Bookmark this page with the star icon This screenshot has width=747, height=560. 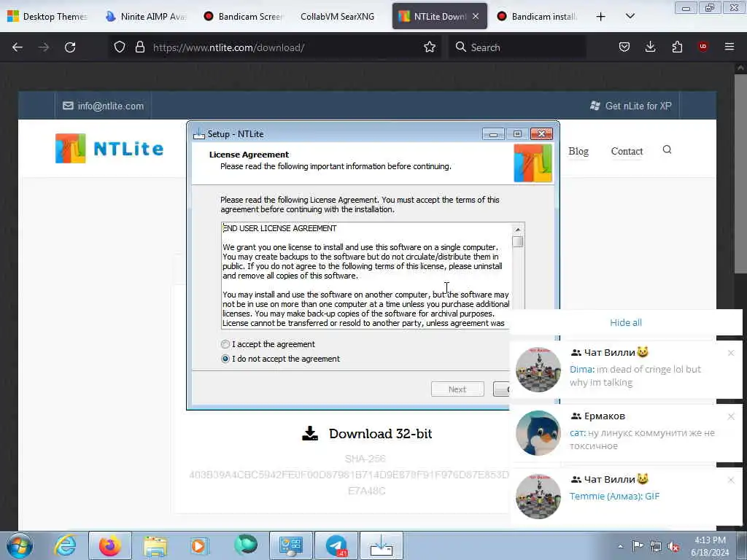point(430,47)
